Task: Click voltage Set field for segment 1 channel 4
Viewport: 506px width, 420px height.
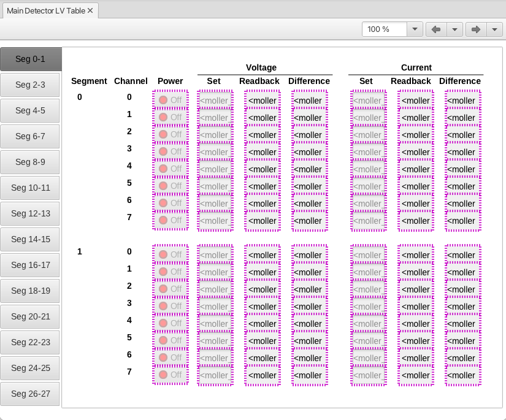Action: [215, 324]
